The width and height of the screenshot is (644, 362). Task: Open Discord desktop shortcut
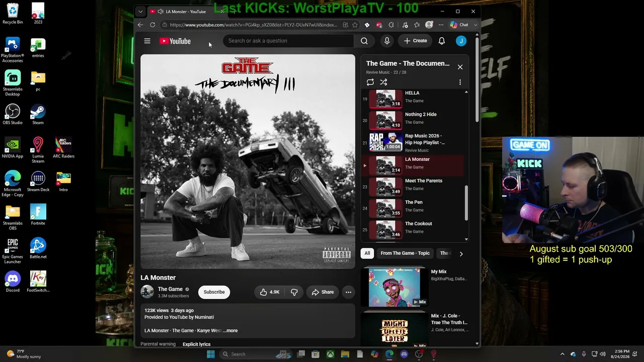[x=13, y=282]
